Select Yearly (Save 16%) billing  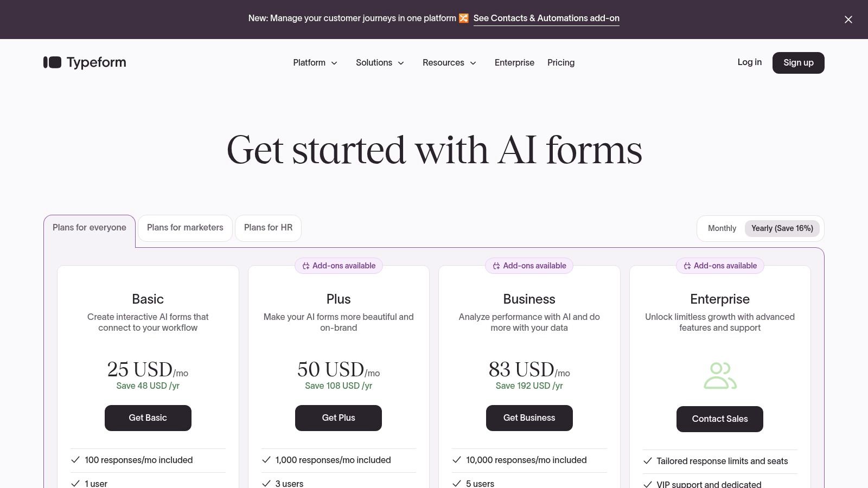(x=782, y=228)
